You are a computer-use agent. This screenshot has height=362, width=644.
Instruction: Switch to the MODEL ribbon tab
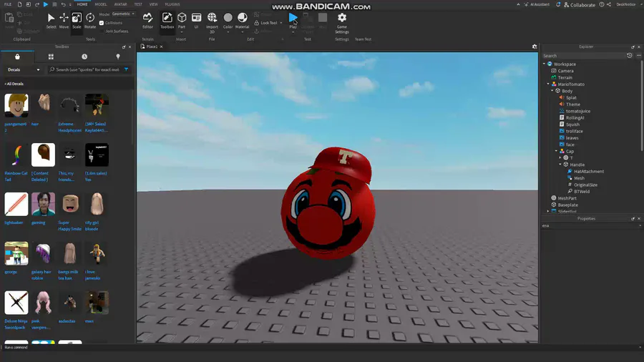[x=101, y=4]
